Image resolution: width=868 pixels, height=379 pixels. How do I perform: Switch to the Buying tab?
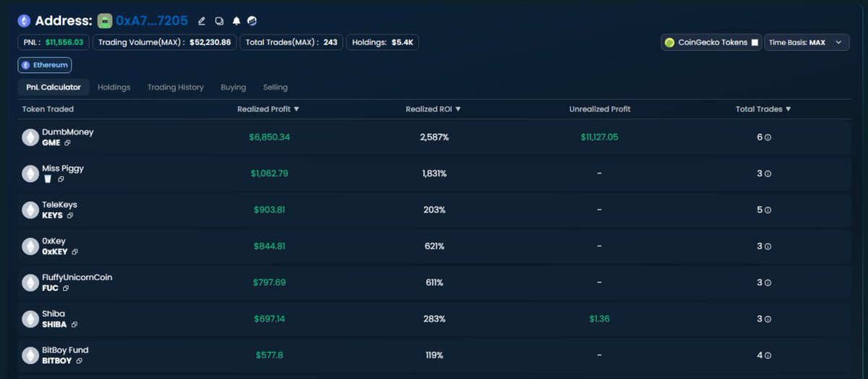coord(233,87)
